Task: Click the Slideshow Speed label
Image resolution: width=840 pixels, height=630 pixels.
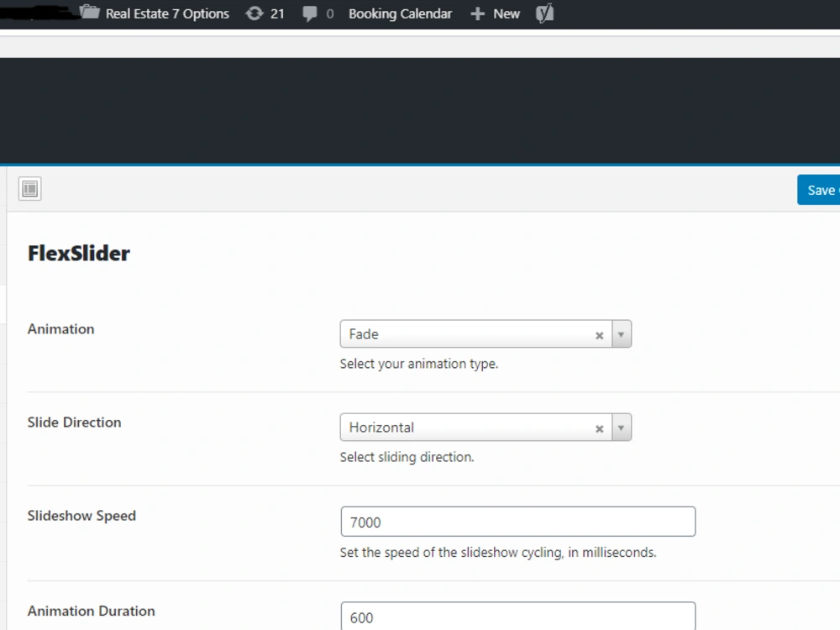Action: tap(81, 516)
